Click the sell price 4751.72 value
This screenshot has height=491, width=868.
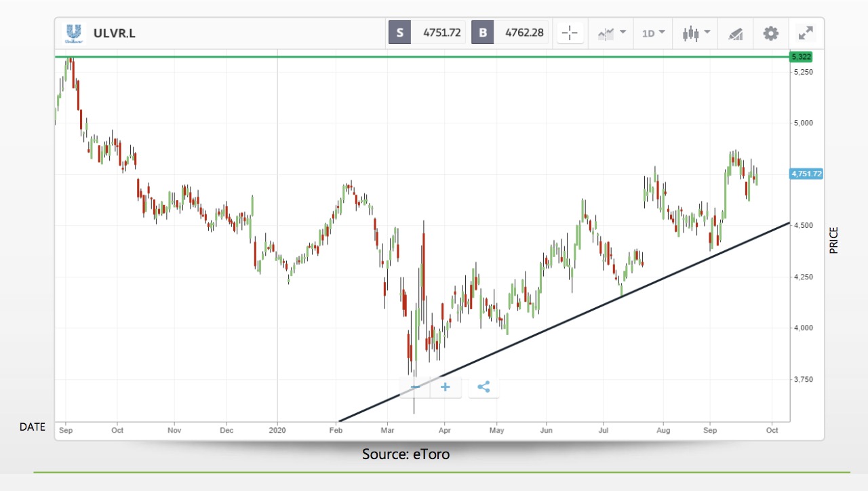tap(441, 33)
